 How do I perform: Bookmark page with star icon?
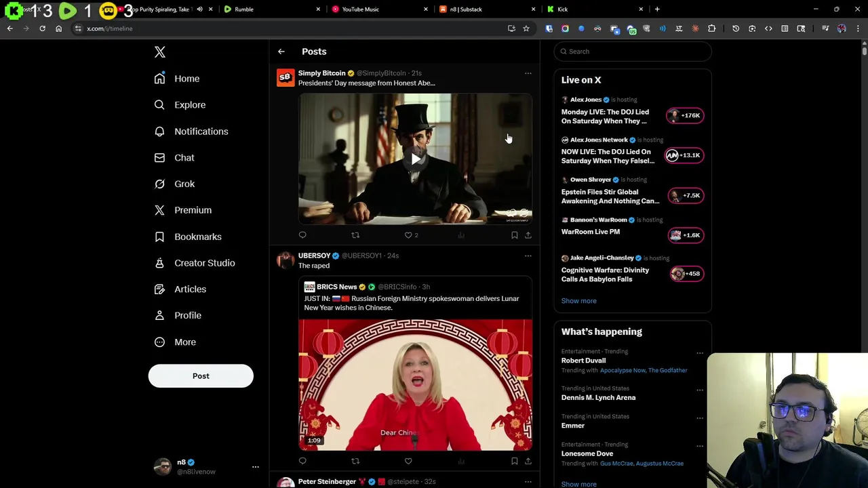tap(526, 28)
